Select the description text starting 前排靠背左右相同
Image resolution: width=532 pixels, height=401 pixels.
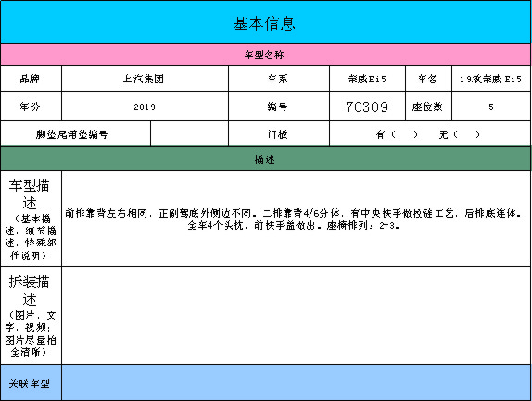click(x=294, y=219)
